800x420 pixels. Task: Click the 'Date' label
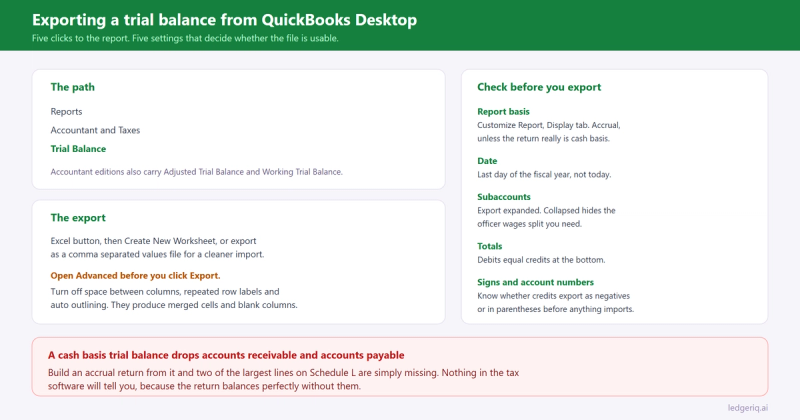487,161
